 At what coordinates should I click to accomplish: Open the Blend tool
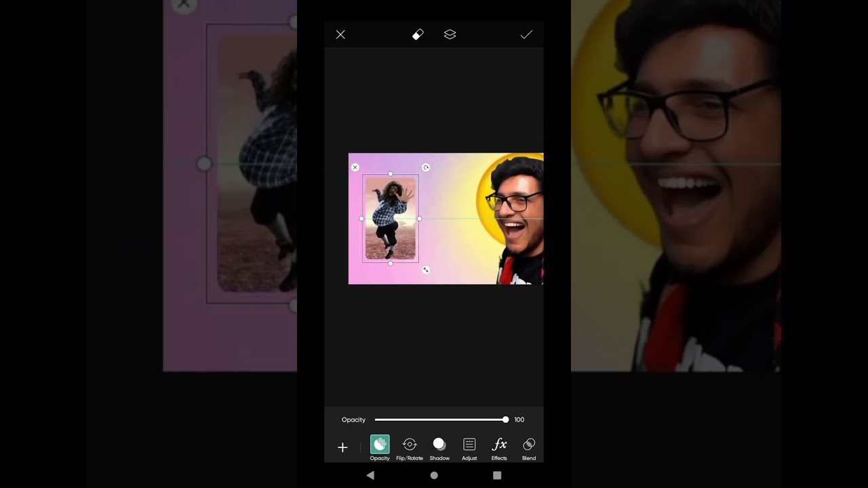point(529,448)
